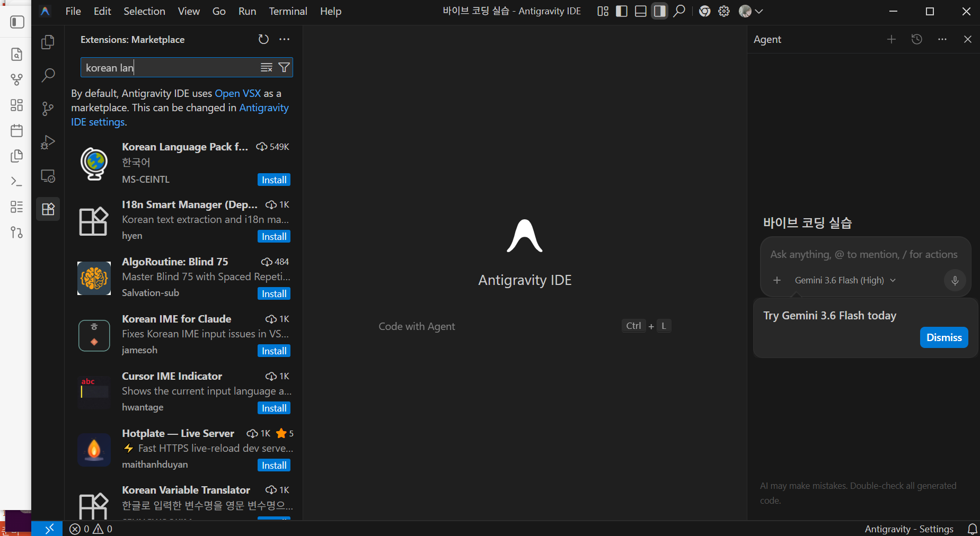The image size is (980, 536).
Task: Install Korean IME for Claude extension
Action: 274,351
